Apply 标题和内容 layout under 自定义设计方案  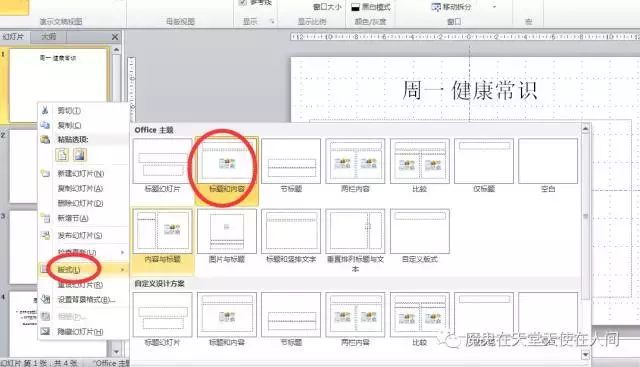(227, 319)
